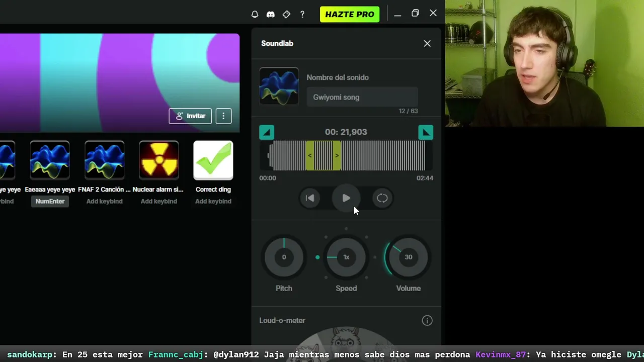Edit the sound name field Gwiyomi song

362,97
